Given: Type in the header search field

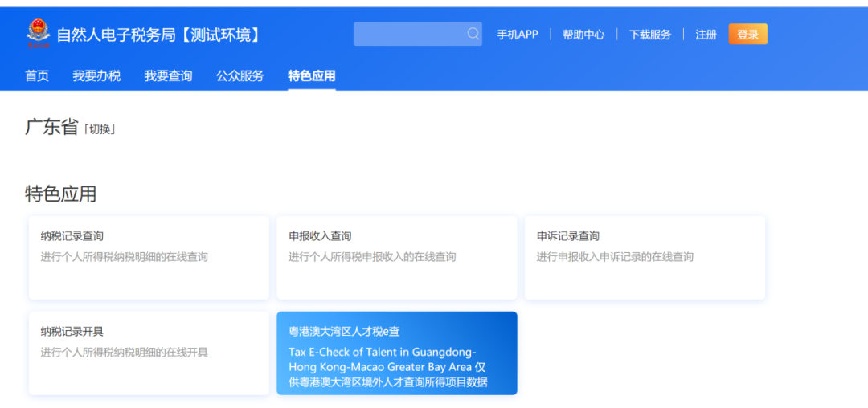Looking at the screenshot, I should click(x=410, y=34).
